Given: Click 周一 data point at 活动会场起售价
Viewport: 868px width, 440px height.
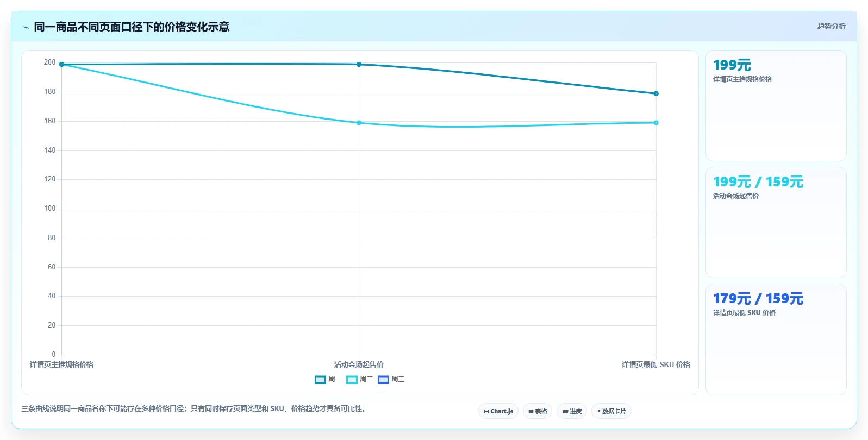Looking at the screenshot, I should pyautogui.click(x=359, y=64).
